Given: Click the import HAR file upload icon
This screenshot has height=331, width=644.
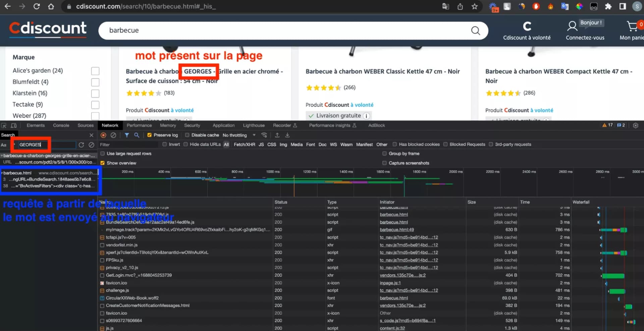Looking at the screenshot, I should coord(277,135).
